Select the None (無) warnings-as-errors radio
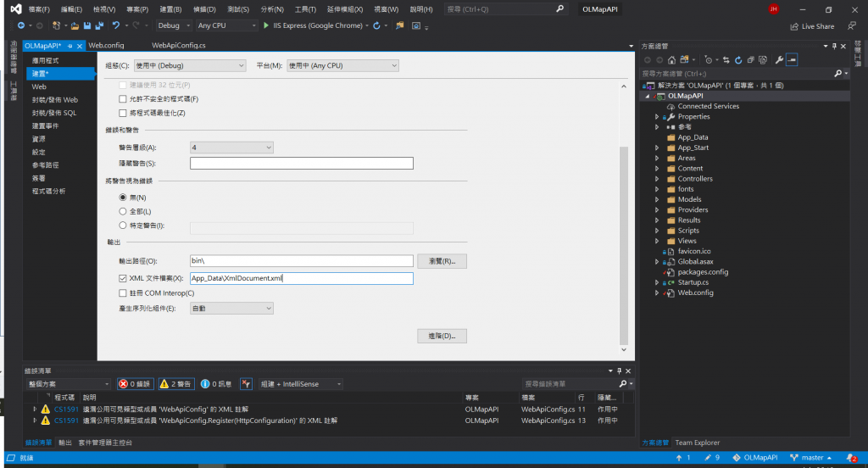868x468 pixels. (123, 198)
